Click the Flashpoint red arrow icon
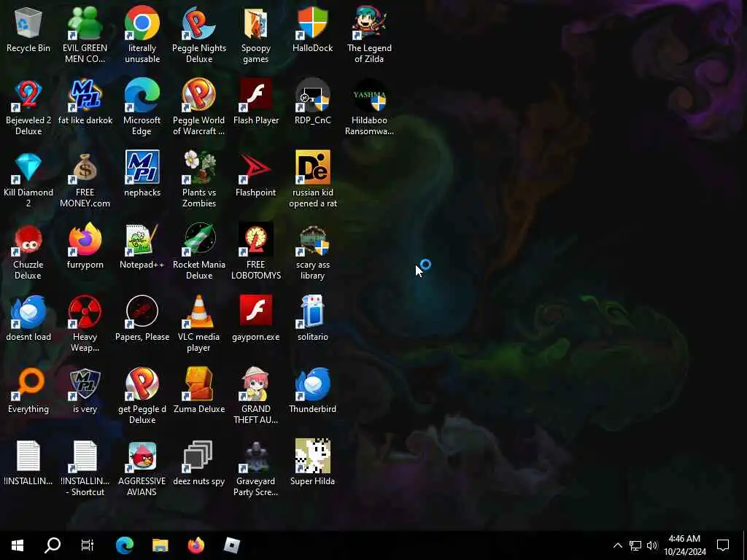This screenshot has height=560, width=747. click(x=256, y=174)
